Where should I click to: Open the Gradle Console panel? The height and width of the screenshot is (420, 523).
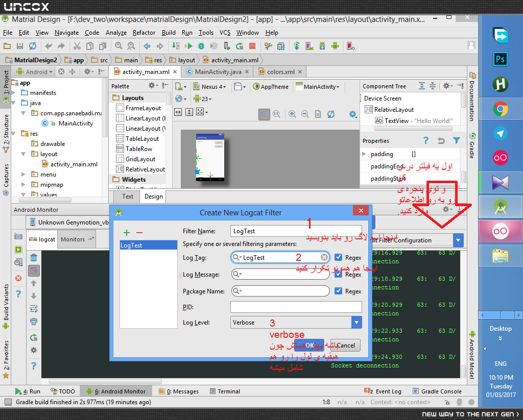coord(437,391)
